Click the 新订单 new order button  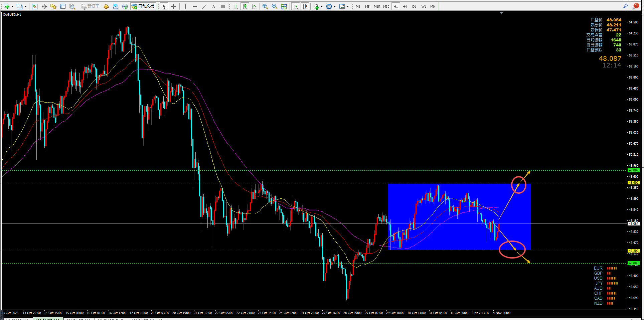coord(91,6)
